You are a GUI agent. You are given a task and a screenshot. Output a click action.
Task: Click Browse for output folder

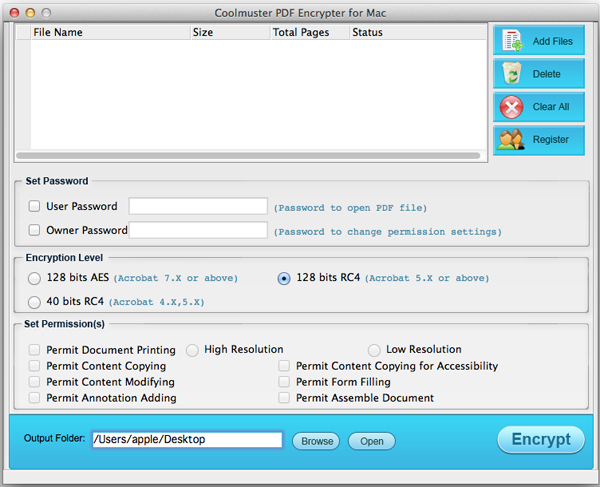pos(316,441)
